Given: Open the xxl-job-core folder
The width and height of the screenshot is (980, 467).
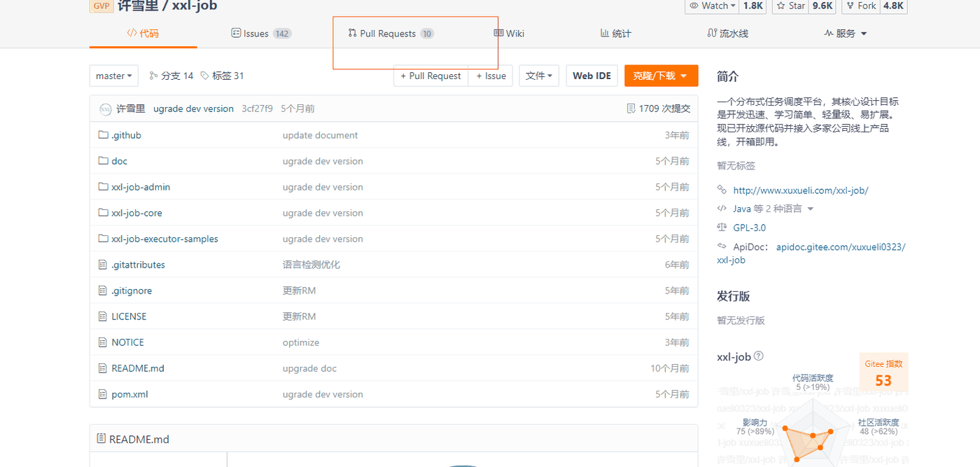Looking at the screenshot, I should [x=136, y=213].
